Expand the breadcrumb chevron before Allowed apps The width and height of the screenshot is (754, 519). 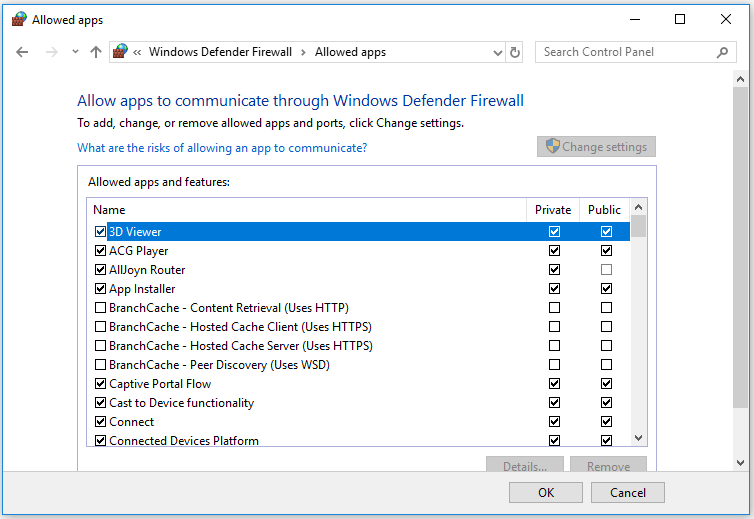pos(303,52)
